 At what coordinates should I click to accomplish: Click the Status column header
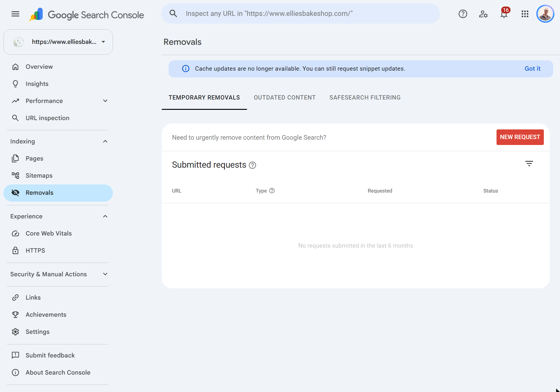[491, 191]
